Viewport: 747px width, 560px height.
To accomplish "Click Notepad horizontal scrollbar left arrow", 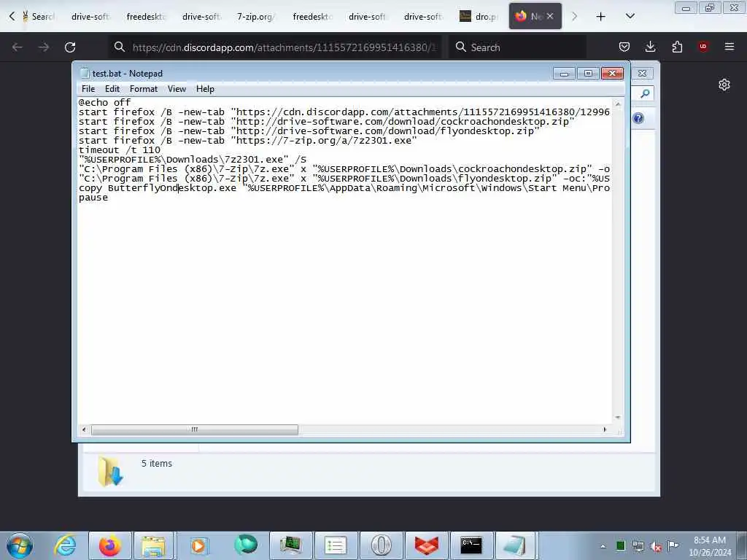I will 85,429.
